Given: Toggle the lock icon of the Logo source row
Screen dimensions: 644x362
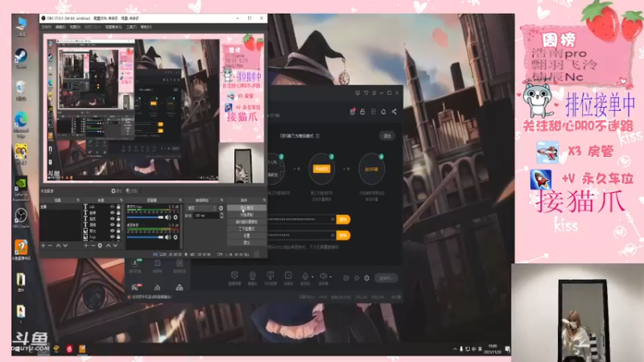Looking at the screenshot, I should click(118, 237).
